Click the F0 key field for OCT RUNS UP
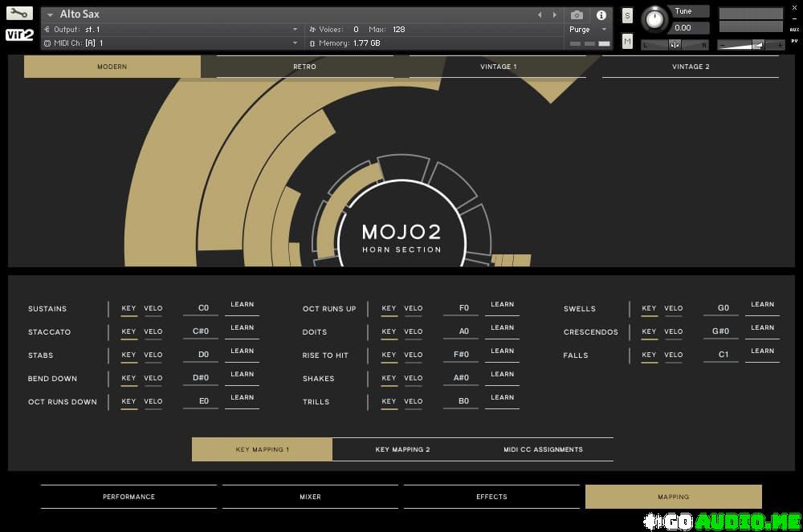 click(461, 308)
